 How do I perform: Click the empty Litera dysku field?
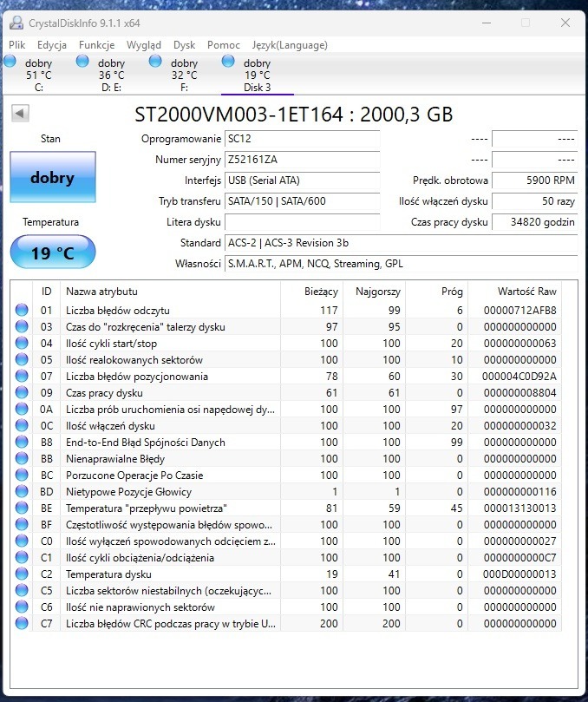pyautogui.click(x=302, y=222)
